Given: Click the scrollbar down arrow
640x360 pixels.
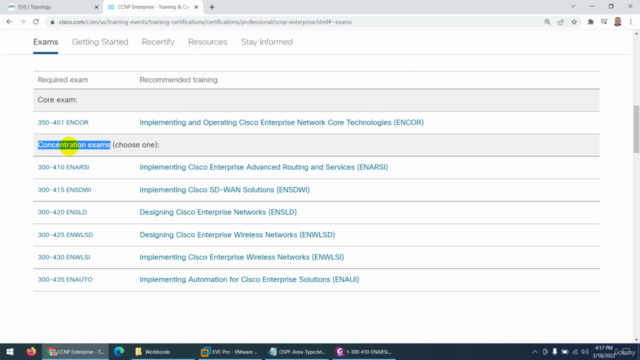Looking at the screenshot, I should point(636,340).
